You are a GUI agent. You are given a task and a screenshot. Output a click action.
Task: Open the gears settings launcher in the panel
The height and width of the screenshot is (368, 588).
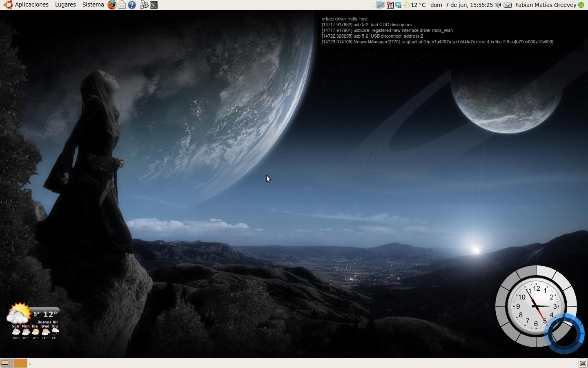pyautogui.click(x=144, y=5)
